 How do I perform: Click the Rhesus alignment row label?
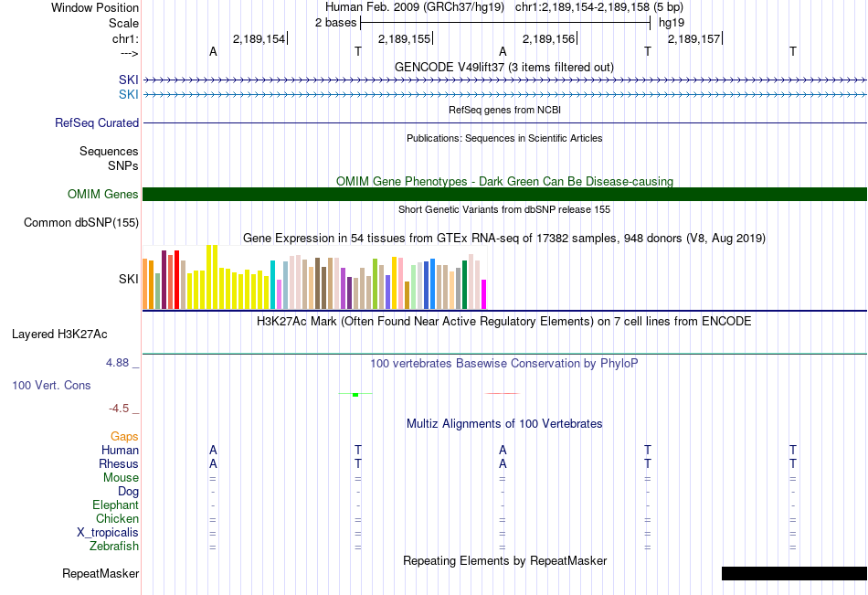point(119,463)
